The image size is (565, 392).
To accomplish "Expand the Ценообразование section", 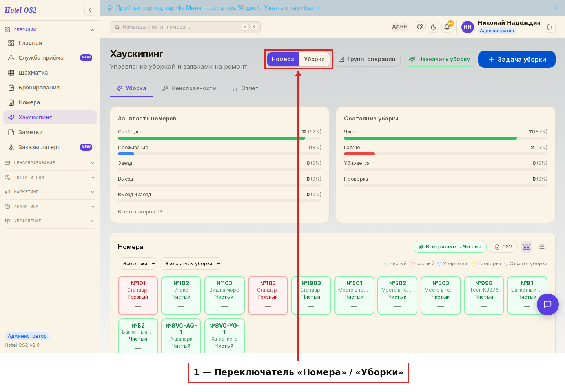I will click(x=50, y=163).
